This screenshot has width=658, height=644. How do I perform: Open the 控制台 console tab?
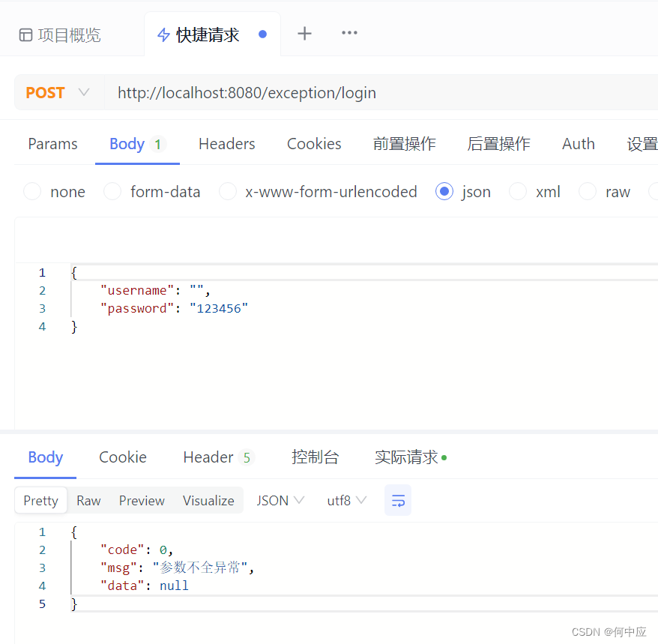(x=316, y=457)
